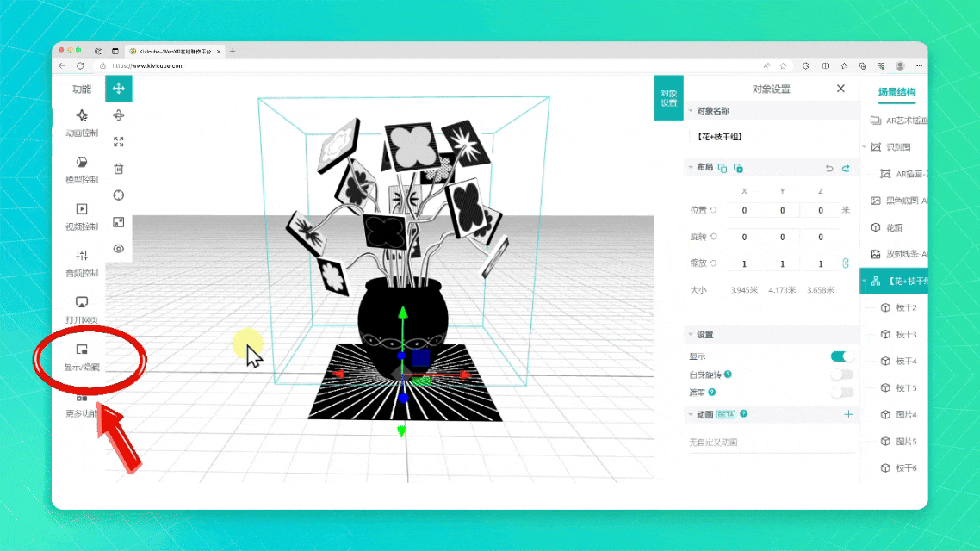Select the scale tool with expanding arrows
The width and height of the screenshot is (980, 551).
point(119,142)
